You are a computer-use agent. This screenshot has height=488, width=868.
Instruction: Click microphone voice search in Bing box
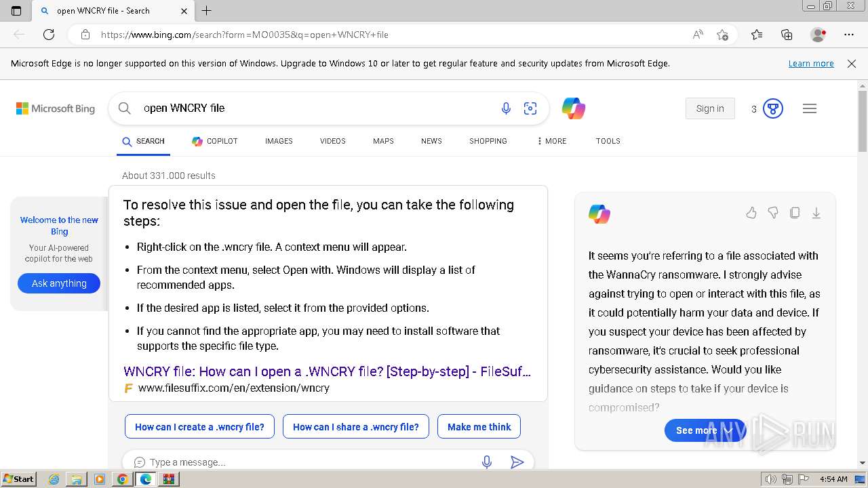[506, 108]
